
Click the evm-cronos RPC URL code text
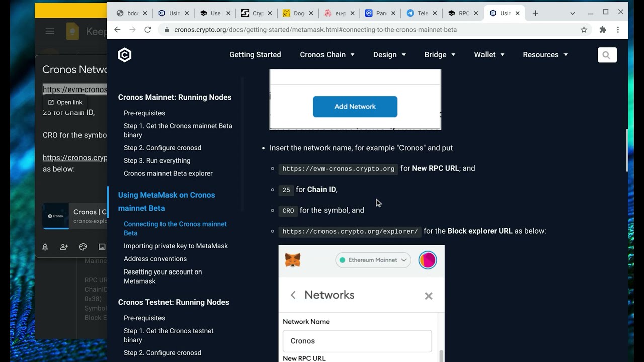coord(338,169)
